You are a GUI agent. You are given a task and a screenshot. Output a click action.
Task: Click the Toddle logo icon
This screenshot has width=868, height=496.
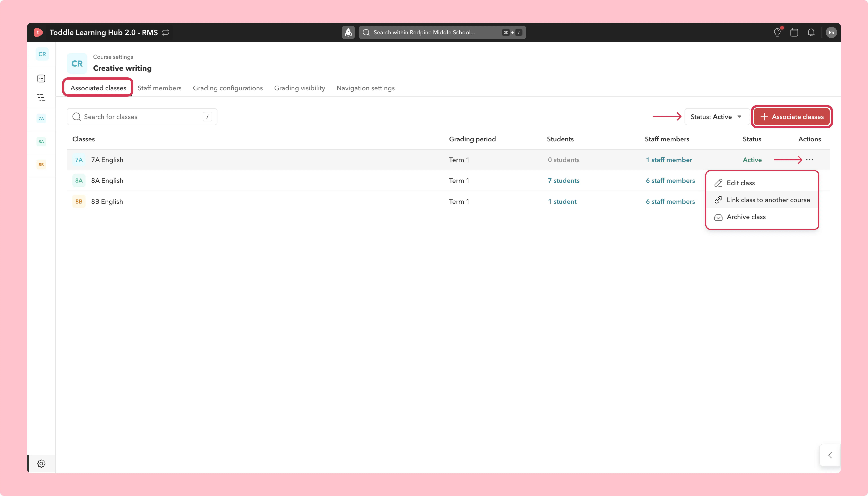[38, 32]
